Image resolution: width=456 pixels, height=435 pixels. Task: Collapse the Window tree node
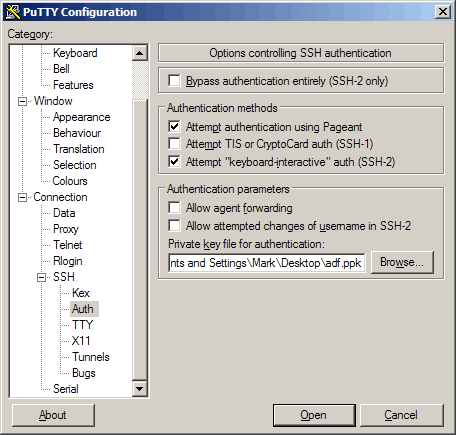(22, 101)
